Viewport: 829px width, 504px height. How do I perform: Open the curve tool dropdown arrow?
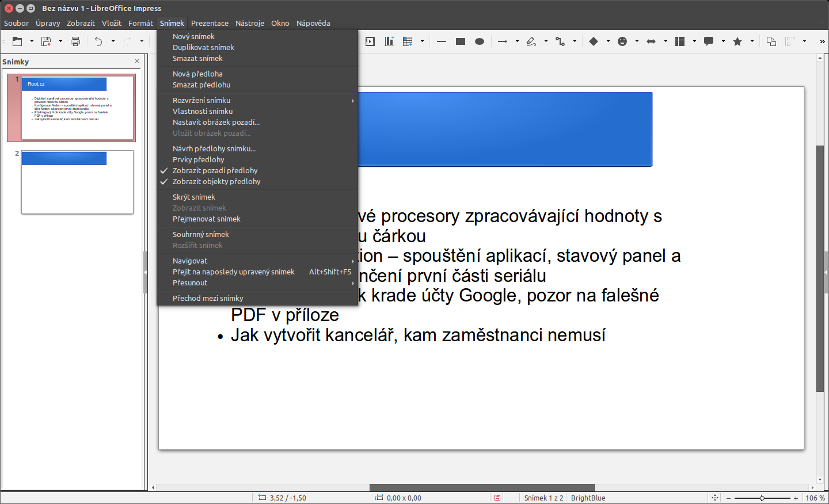pyautogui.click(x=546, y=41)
